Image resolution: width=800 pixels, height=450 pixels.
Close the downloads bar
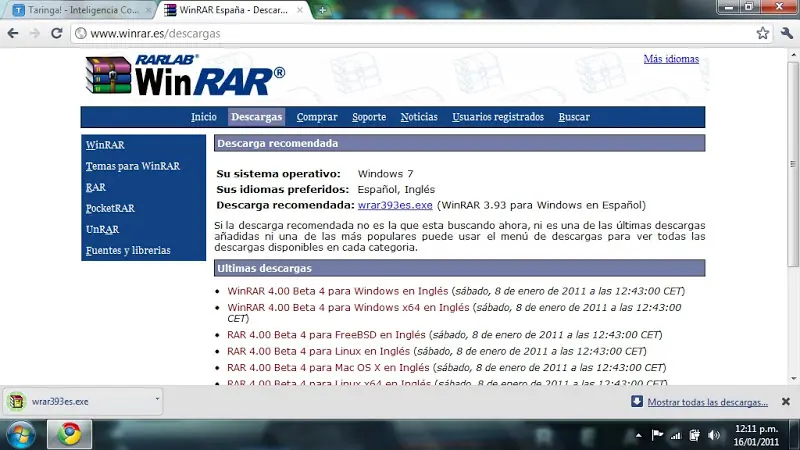[x=786, y=402]
